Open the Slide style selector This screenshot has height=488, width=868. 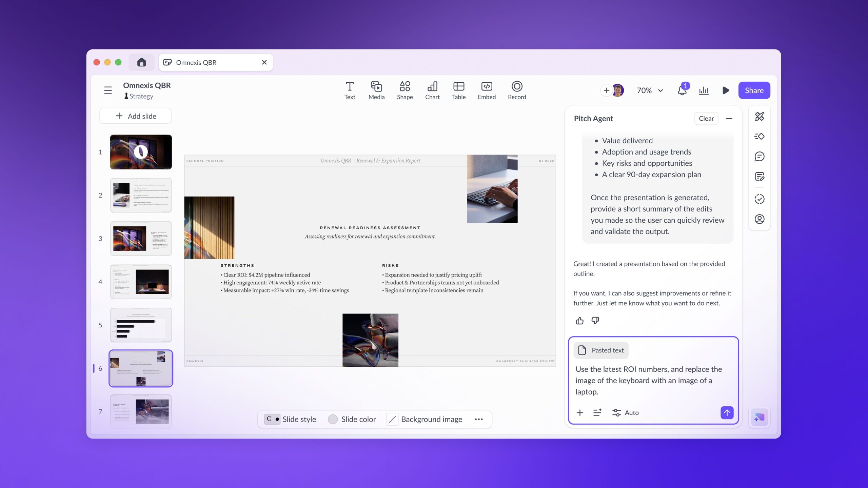(290, 419)
